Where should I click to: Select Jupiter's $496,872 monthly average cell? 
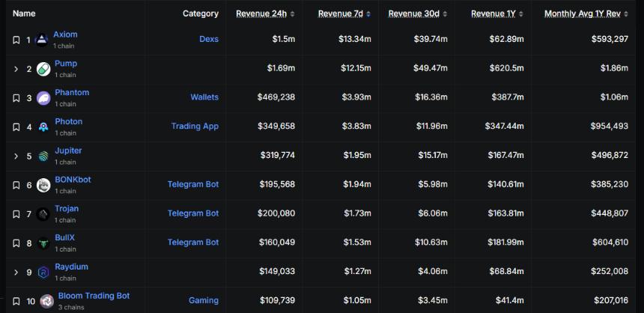(x=610, y=155)
